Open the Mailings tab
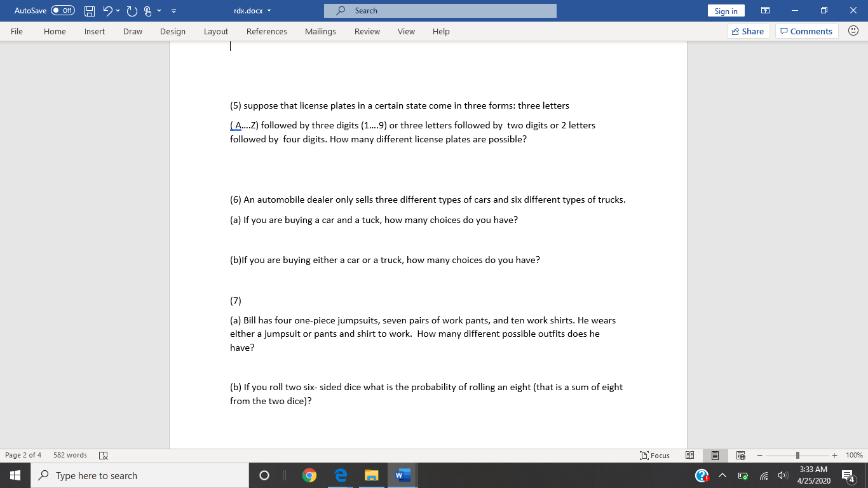This screenshot has height=488, width=868. pos(320,31)
